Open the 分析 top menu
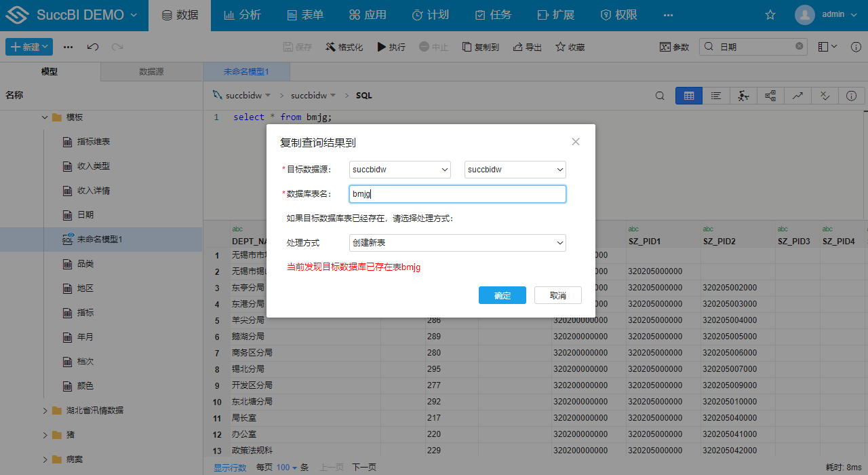868x475 pixels. coord(242,15)
